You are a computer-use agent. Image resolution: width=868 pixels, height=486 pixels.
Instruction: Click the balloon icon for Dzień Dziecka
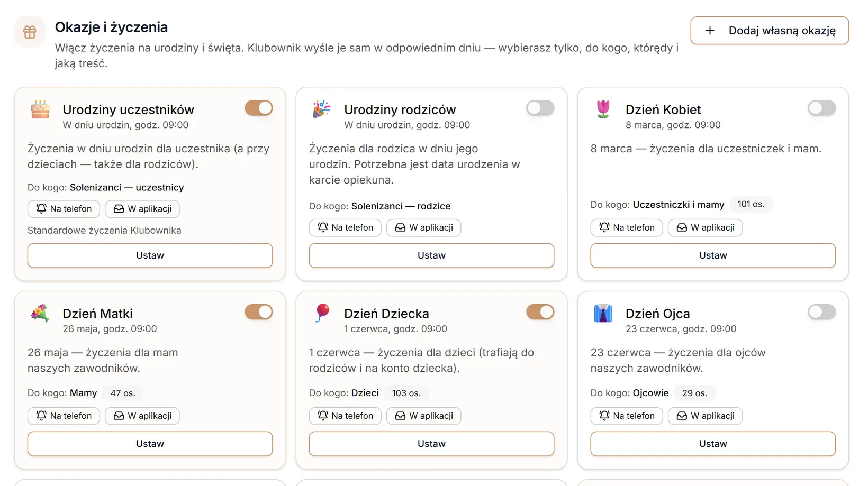(322, 313)
